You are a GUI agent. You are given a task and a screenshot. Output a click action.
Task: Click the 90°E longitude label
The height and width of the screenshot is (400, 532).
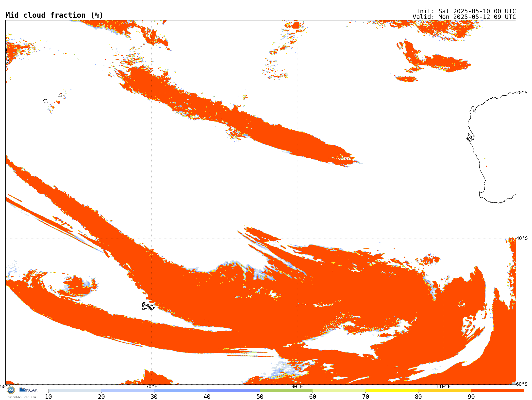pyautogui.click(x=297, y=387)
